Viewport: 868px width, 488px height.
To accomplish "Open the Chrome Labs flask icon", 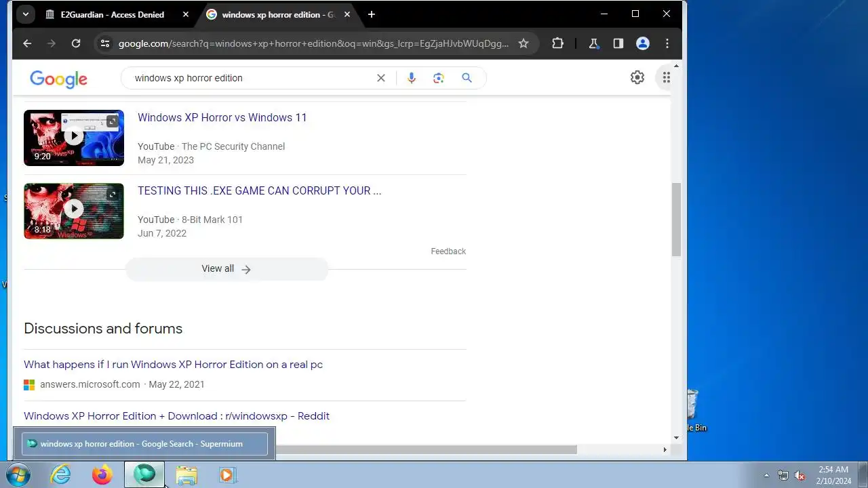I will [594, 43].
